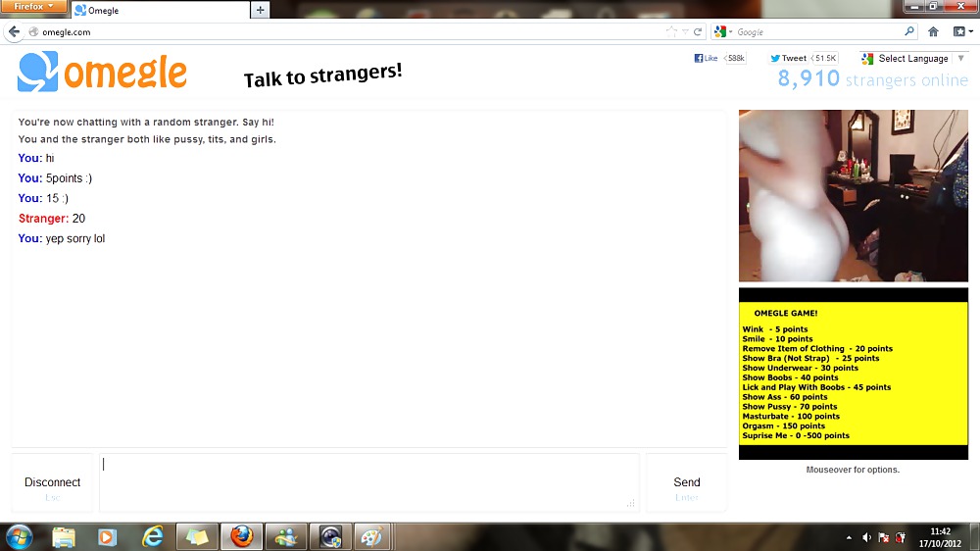Expand the Google search engine selector
This screenshot has height=551, width=980.
coord(724,31)
